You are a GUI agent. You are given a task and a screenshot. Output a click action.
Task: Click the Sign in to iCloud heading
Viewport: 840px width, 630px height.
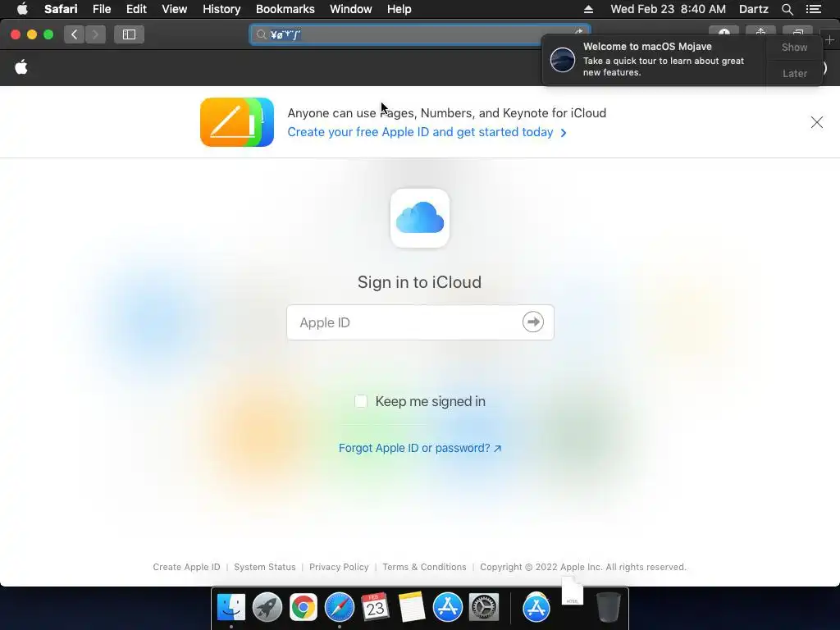419,282
